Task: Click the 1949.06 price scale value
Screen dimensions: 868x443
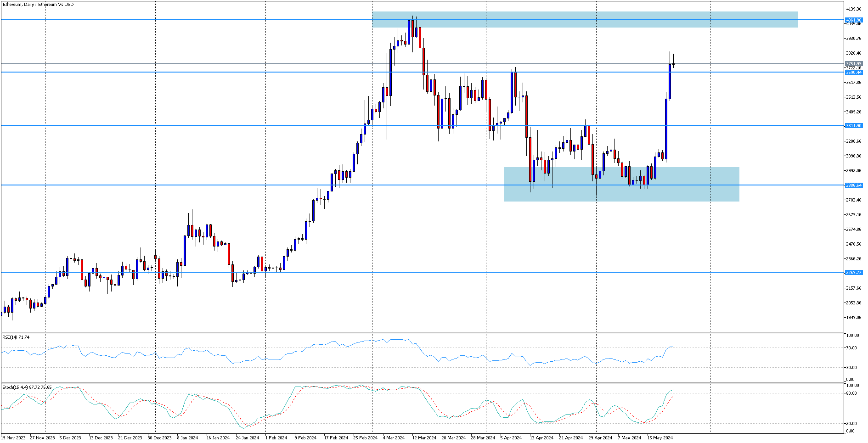Action: (854, 318)
